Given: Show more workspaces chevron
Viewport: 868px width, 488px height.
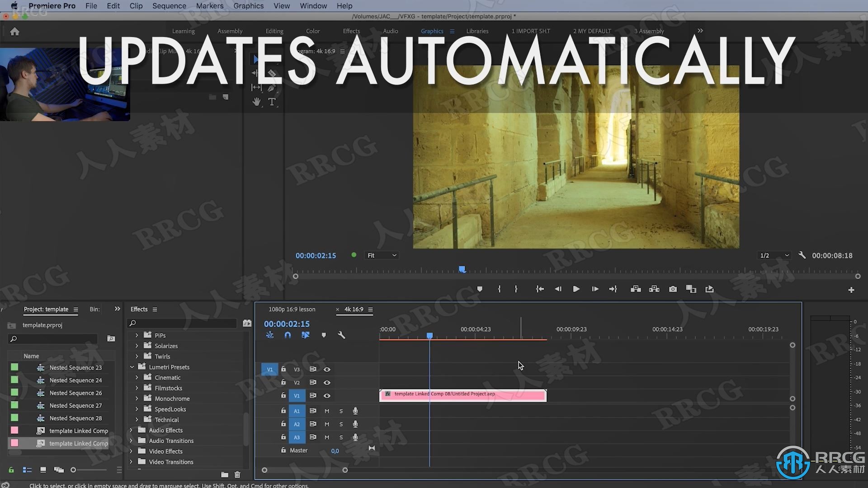Looking at the screenshot, I should coord(700,31).
